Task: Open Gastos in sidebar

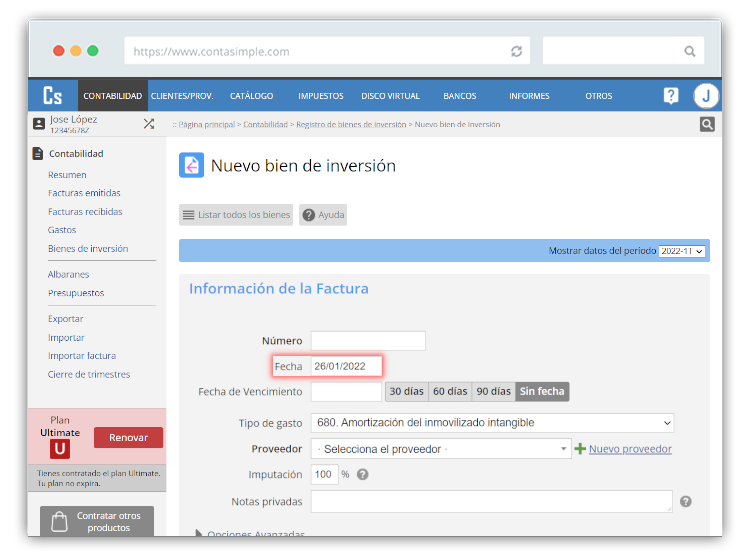Action: [x=62, y=230]
